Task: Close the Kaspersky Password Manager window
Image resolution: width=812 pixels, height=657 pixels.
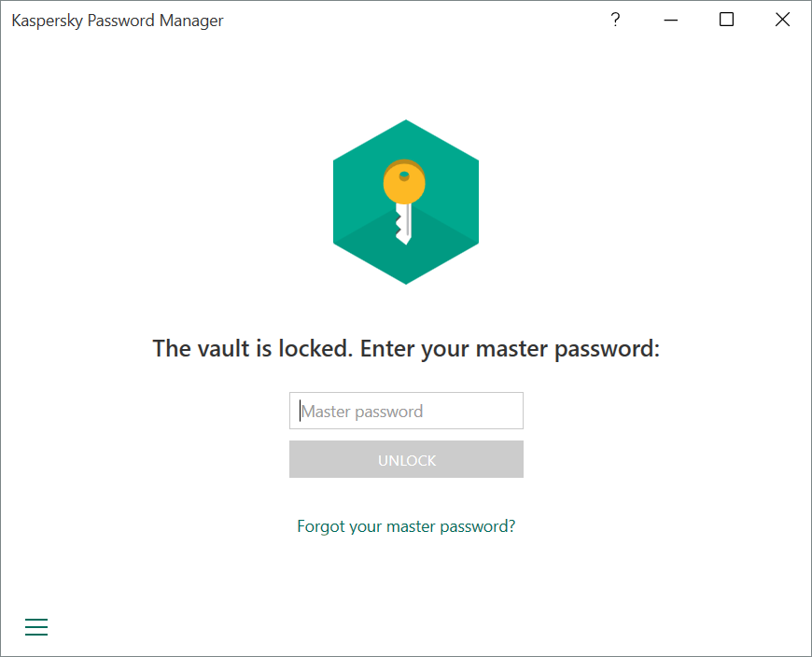Action: pyautogui.click(x=782, y=20)
